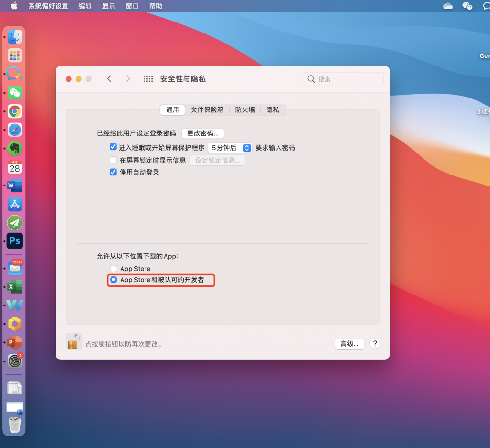
Task: Open System Preferences Dock icon
Action: point(15,361)
